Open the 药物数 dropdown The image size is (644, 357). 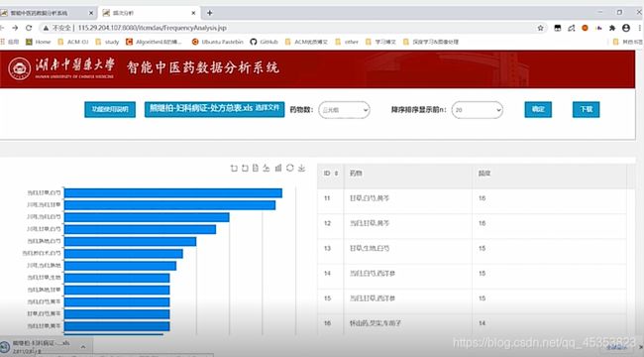344,110
